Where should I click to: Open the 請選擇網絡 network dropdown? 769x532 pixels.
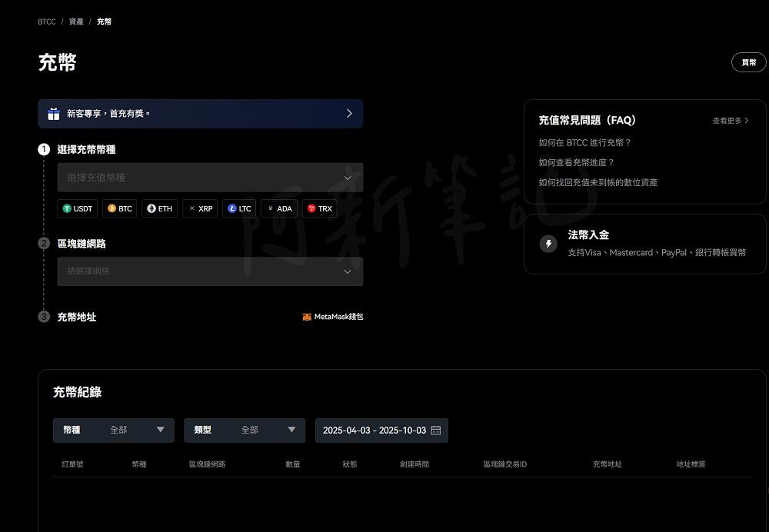tap(210, 271)
